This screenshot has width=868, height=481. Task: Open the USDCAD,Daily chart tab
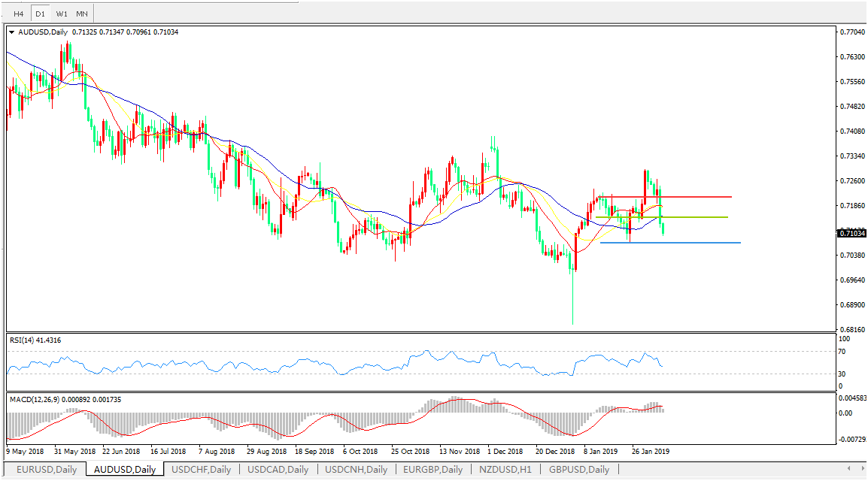(x=278, y=470)
